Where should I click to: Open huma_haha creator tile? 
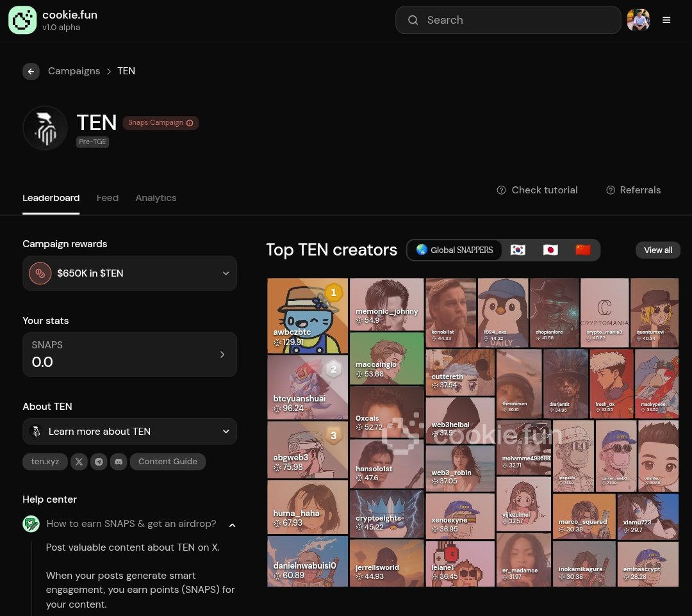[x=308, y=507]
